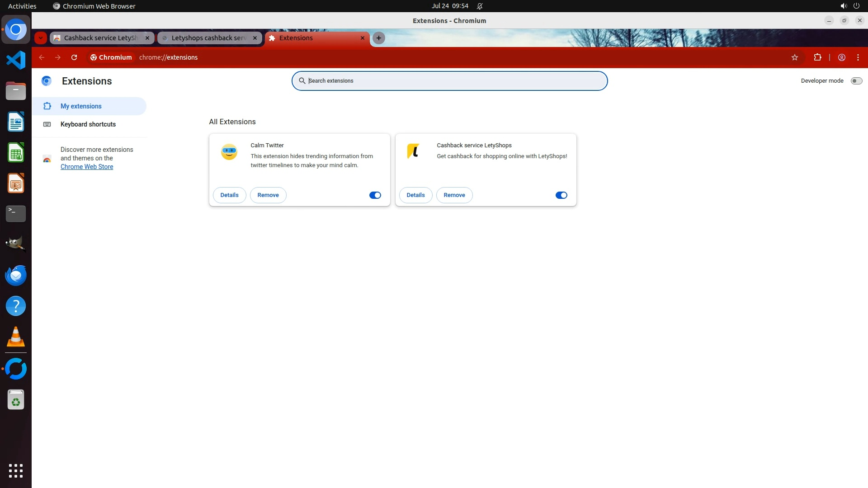Viewport: 868px width, 488px height.
Task: Turn off Cashback service LetyShops toggle
Action: coord(561,195)
